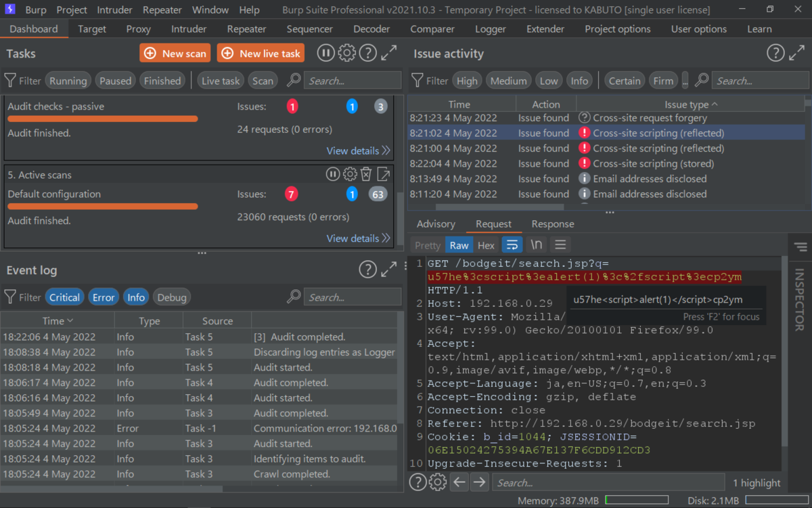Click the Active scans progress bar
812x508 pixels.
click(102, 206)
